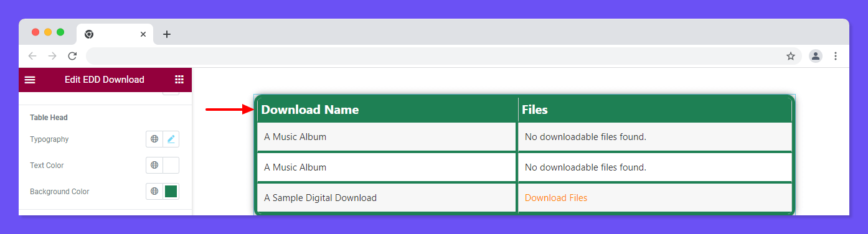
Task: Click the Download Files link
Action: click(x=556, y=198)
